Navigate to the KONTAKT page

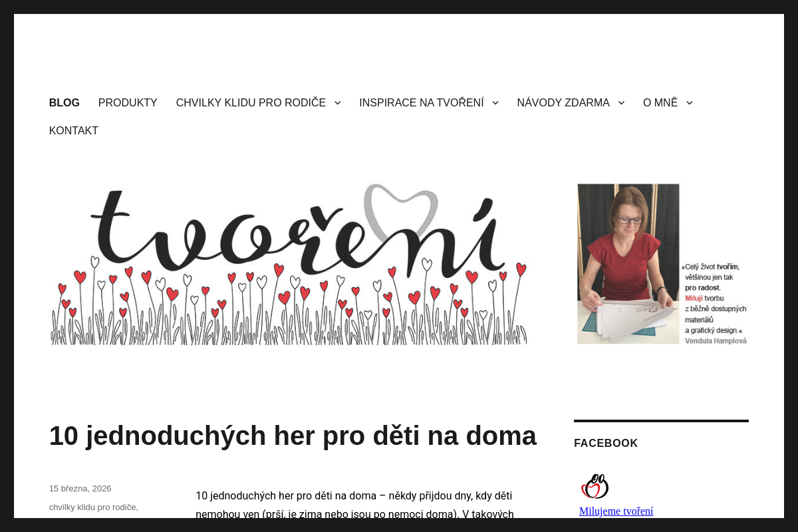pos(73,130)
